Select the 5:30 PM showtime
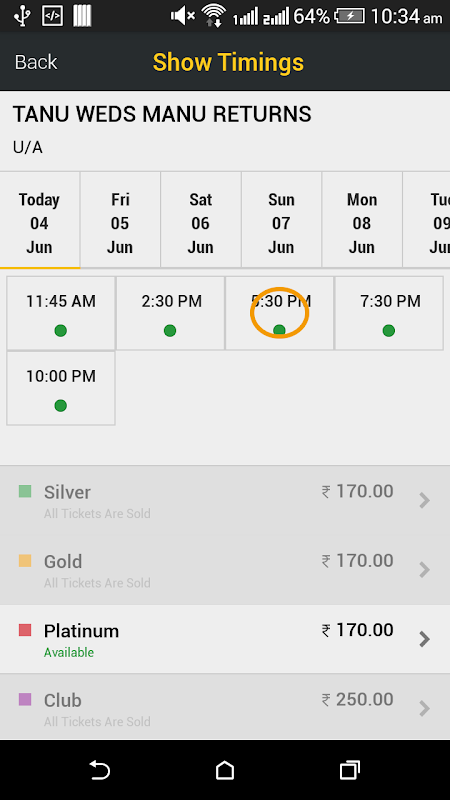The height and width of the screenshot is (800, 450). coord(280,313)
